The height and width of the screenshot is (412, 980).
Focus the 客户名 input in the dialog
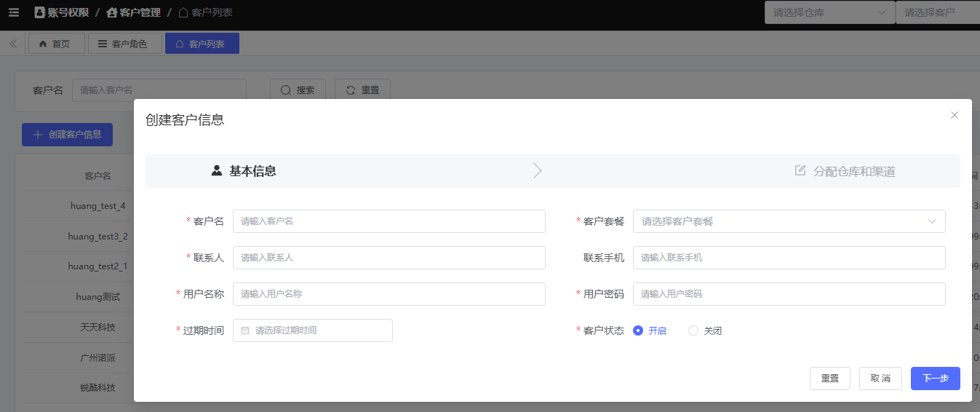coord(389,221)
